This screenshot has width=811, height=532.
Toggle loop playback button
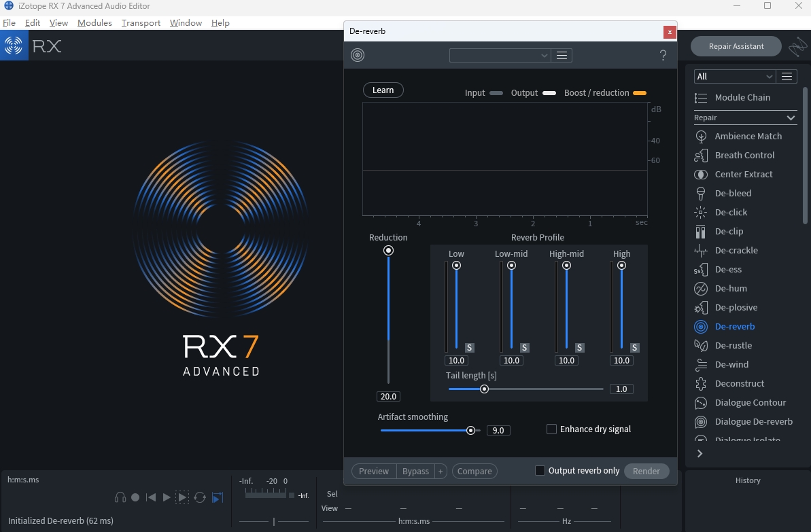point(200,497)
